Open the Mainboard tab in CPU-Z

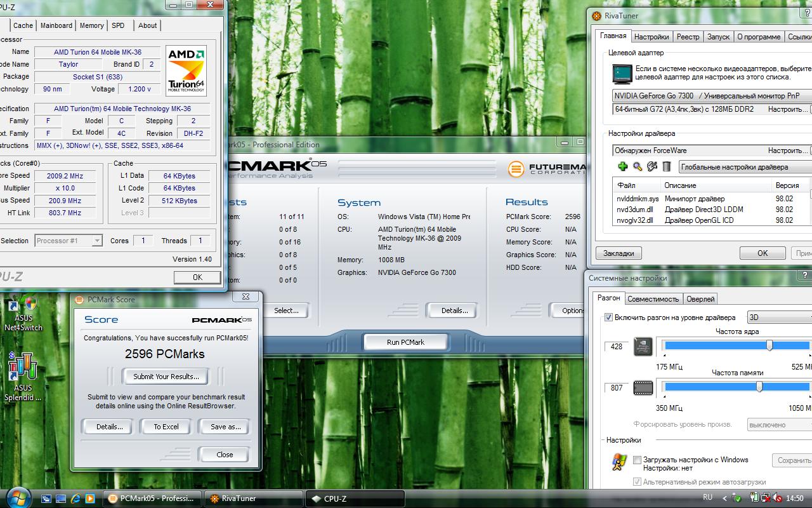click(x=56, y=25)
